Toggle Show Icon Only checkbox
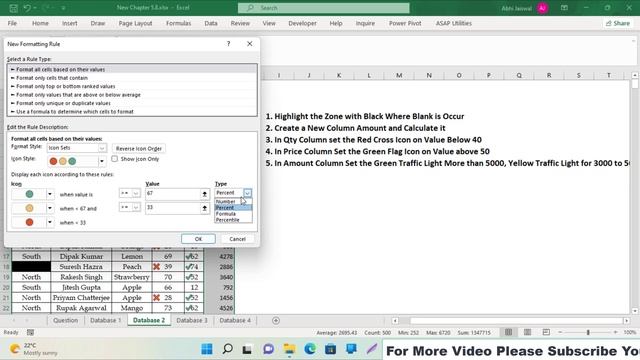The height and width of the screenshot is (360, 640). (115, 159)
